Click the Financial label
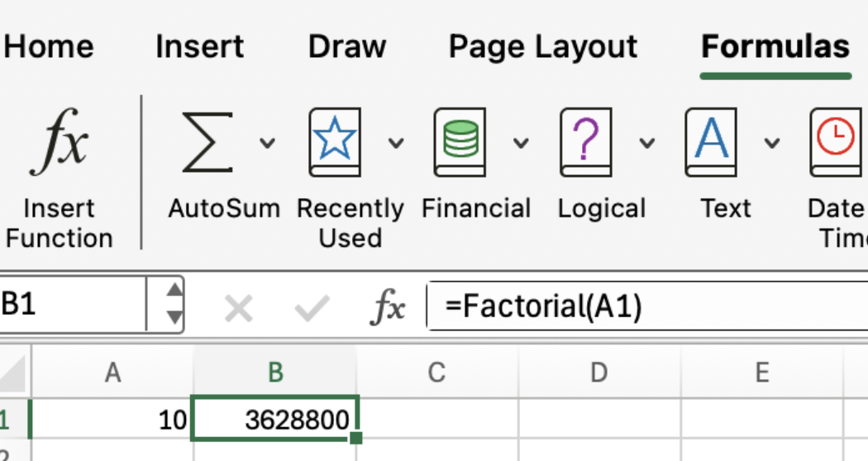 (476, 209)
